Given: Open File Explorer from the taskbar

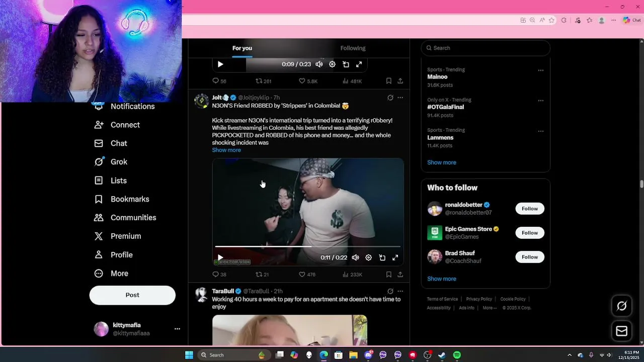Looking at the screenshot, I should pyautogui.click(x=353, y=355).
